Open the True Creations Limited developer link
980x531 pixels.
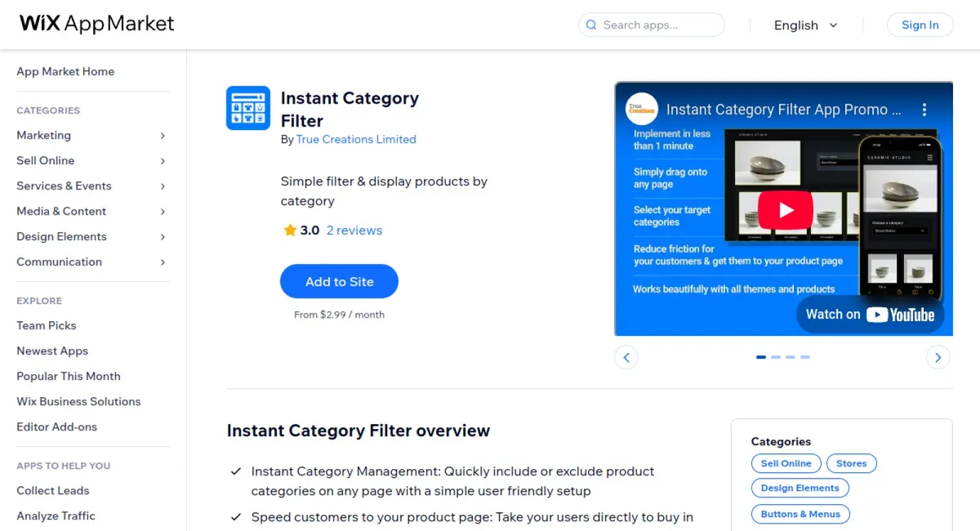click(x=356, y=140)
